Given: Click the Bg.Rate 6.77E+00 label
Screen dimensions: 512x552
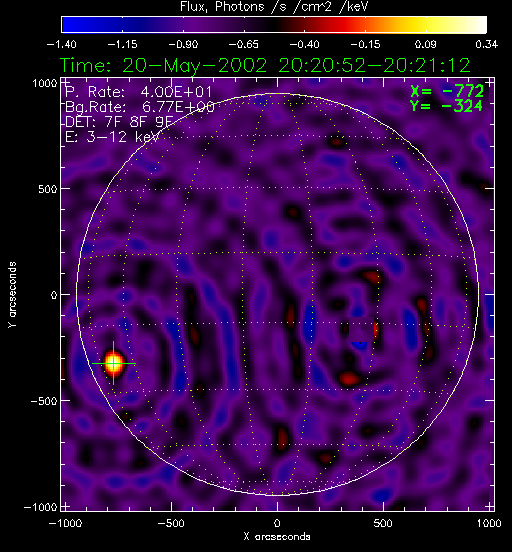Looking at the screenshot, I should pos(140,107).
